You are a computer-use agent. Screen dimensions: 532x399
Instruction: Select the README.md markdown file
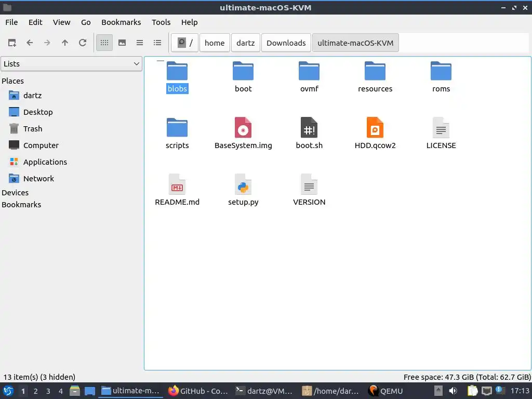[x=177, y=190]
